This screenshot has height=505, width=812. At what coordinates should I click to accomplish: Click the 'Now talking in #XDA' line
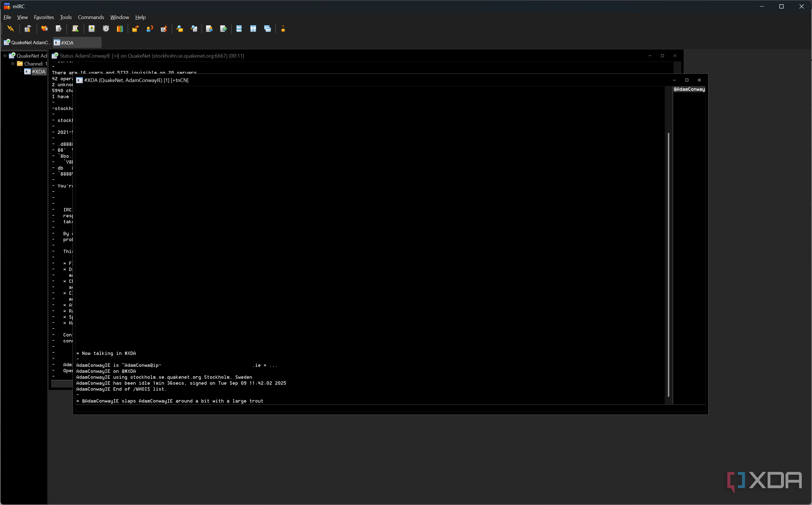click(x=106, y=354)
